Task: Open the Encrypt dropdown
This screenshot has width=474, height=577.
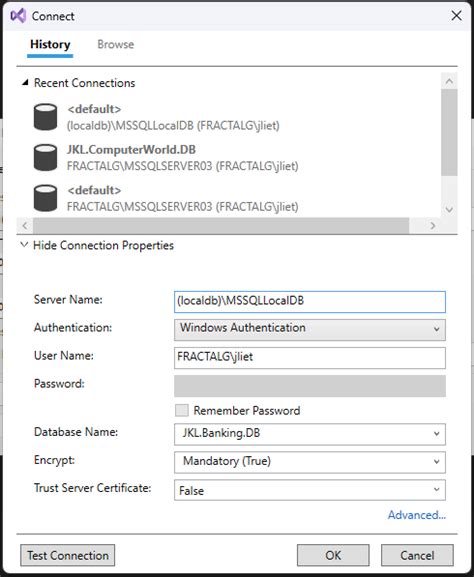Action: 310,462
